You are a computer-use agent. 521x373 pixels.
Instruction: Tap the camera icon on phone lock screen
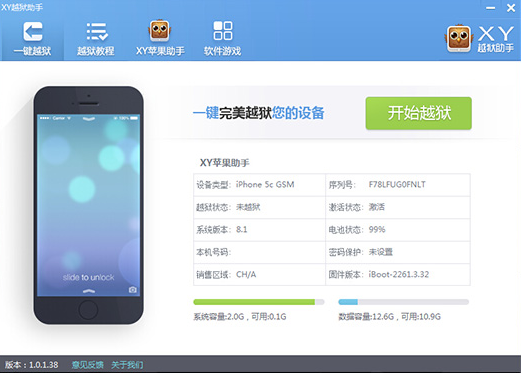(x=133, y=289)
